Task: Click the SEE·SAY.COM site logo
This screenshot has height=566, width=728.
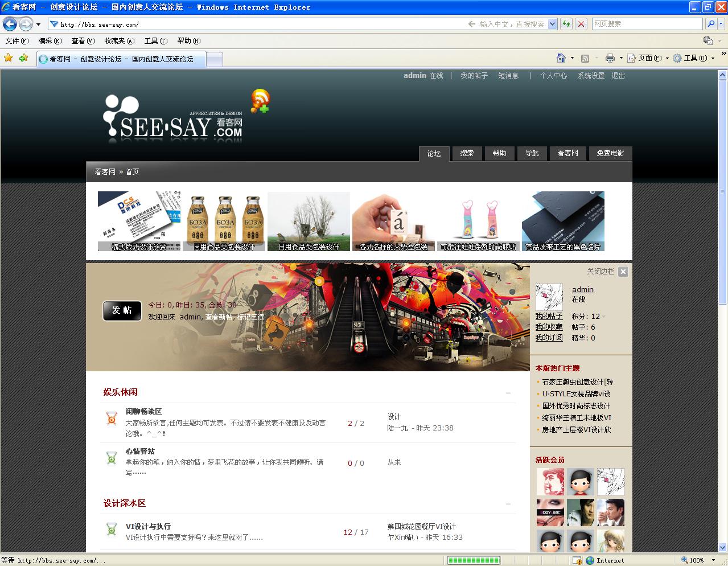Action: pyautogui.click(x=173, y=118)
